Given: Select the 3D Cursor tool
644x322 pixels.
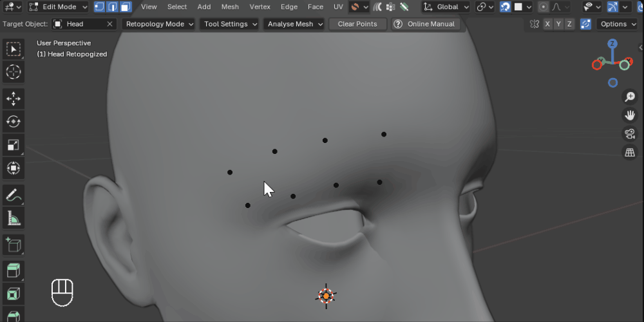Looking at the screenshot, I should (x=14, y=72).
